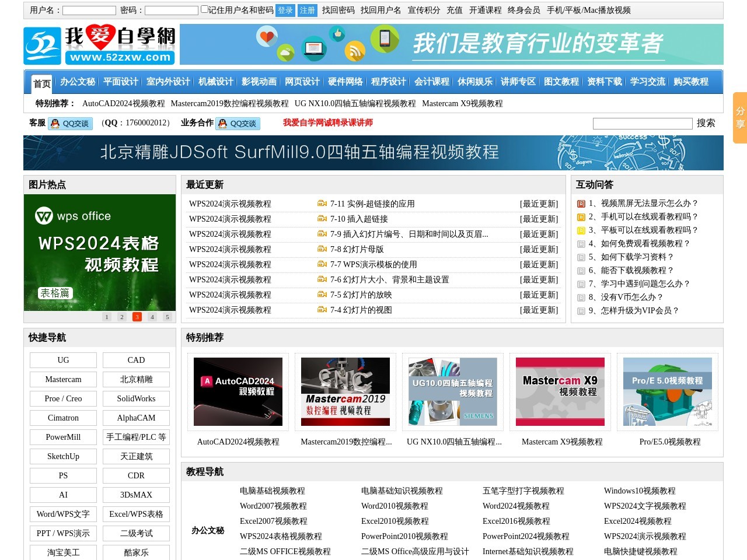This screenshot has height=560, width=747.
Task: Open the Mastercam X9 course thumbnail
Action: pyautogui.click(x=560, y=391)
